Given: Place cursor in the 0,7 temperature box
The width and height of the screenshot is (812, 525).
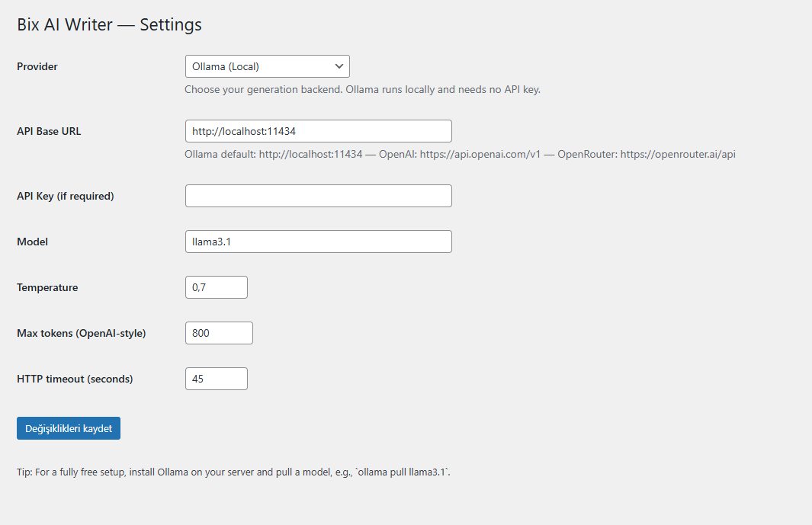Looking at the screenshot, I should [x=216, y=287].
